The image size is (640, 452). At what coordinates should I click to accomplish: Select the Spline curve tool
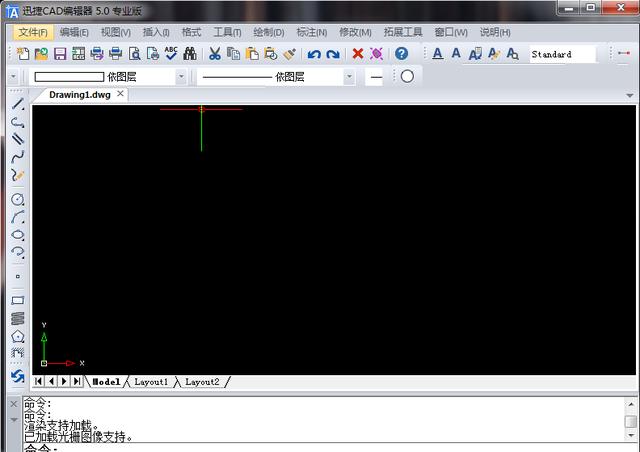coord(18,156)
